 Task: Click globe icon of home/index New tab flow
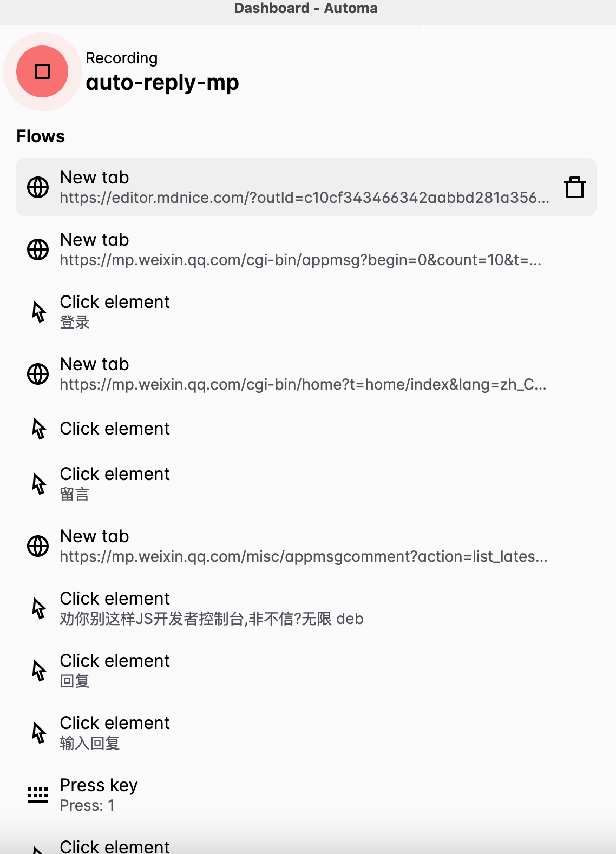(x=38, y=374)
